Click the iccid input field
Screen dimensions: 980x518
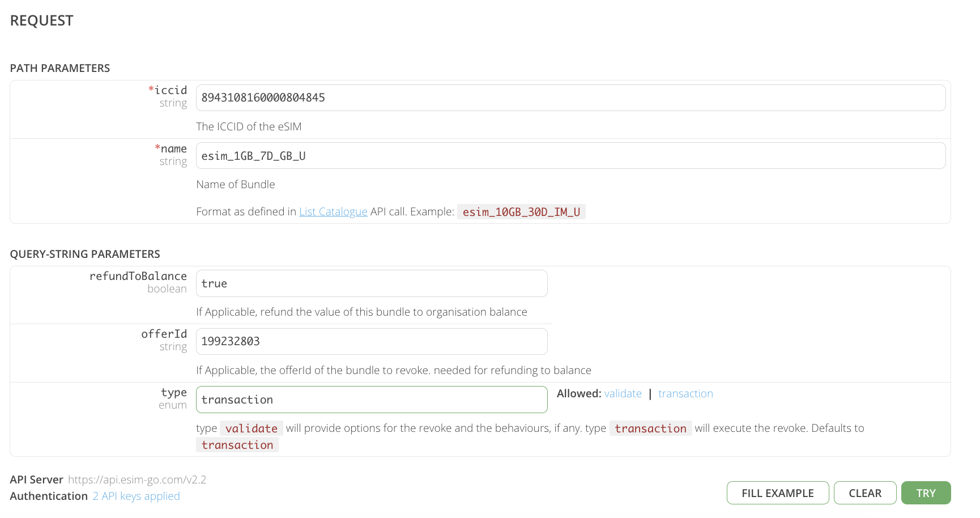[570, 97]
